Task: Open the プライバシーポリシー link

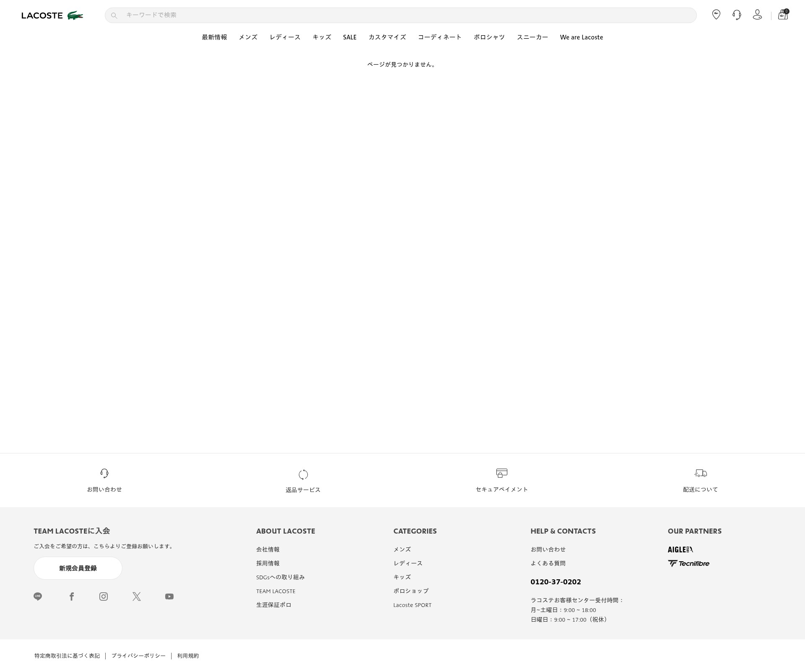Action: tap(138, 656)
